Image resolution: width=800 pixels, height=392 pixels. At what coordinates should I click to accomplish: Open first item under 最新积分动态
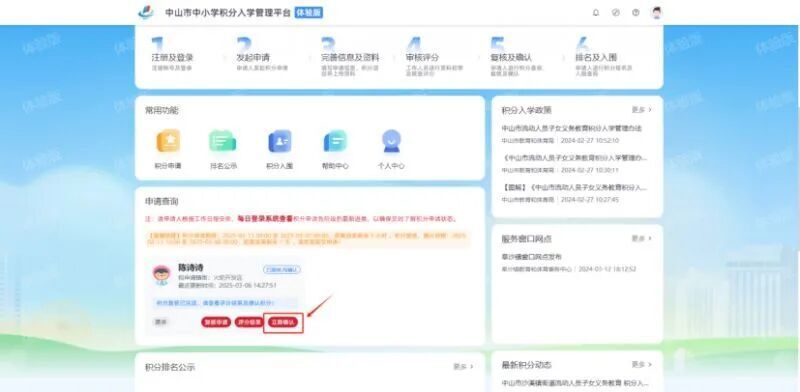pos(575,382)
